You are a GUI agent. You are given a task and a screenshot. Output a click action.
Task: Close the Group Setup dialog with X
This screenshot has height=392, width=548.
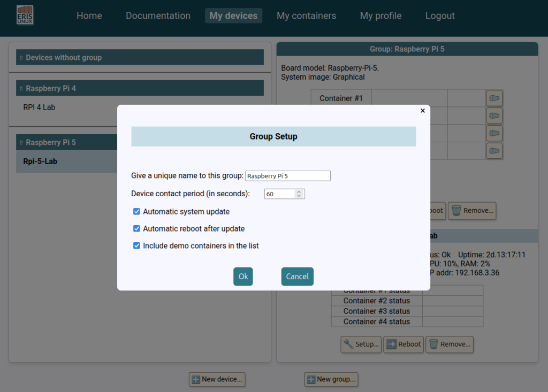coord(423,111)
